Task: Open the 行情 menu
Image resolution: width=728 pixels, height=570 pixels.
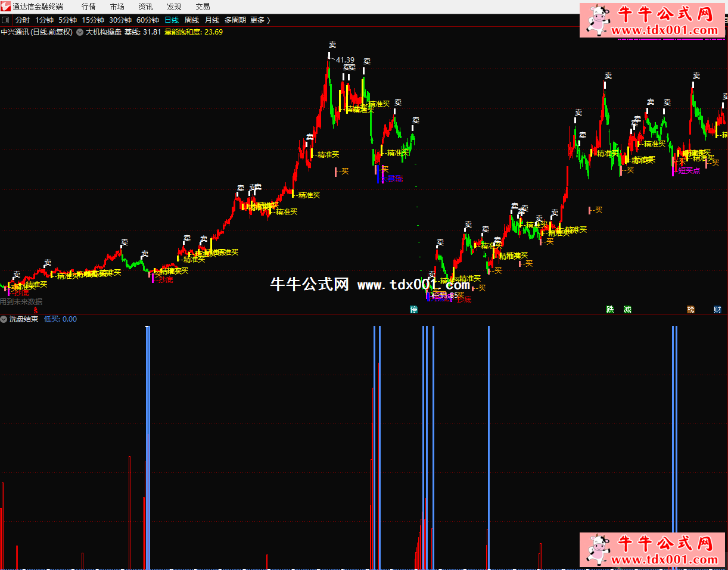Action: click(88, 7)
